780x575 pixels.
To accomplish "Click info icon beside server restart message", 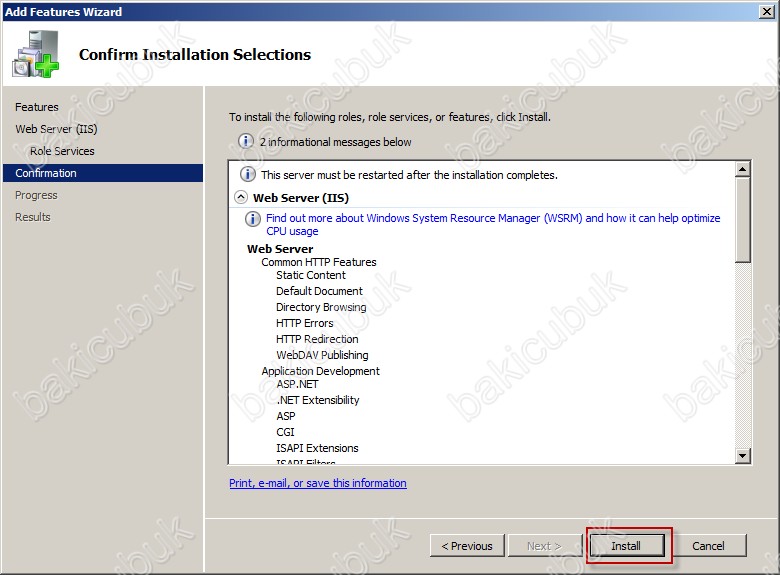I will coord(248,175).
